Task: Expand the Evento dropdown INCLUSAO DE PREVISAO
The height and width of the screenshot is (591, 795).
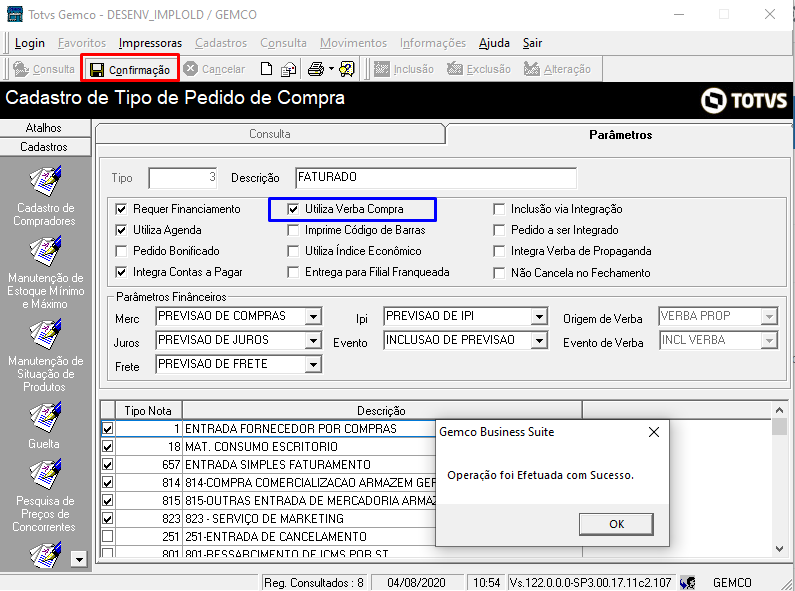Action: [x=539, y=341]
